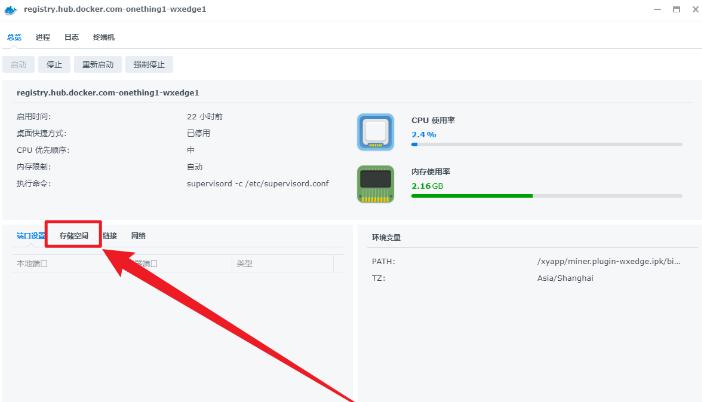The height and width of the screenshot is (402, 702).
Task: Click the disabled 启动 start button
Action: tap(18, 64)
